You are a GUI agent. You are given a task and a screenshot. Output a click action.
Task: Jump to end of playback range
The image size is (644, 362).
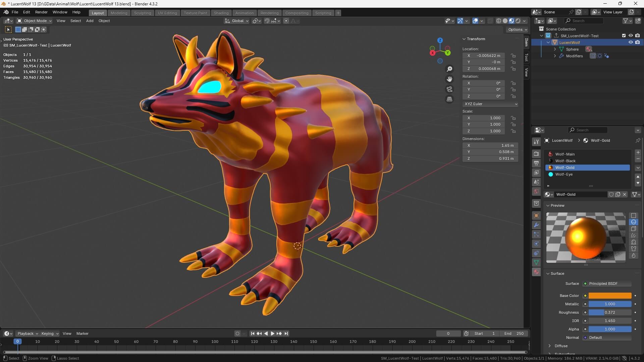(x=286, y=334)
